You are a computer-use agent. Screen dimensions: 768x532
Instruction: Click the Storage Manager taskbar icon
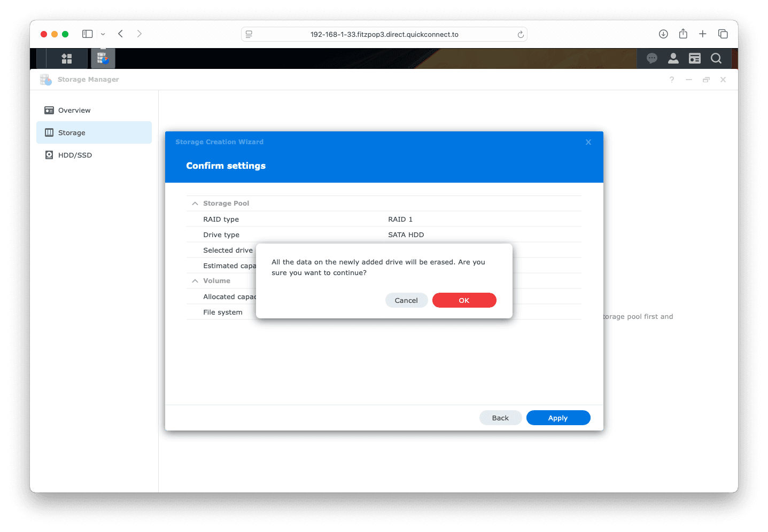click(x=103, y=59)
